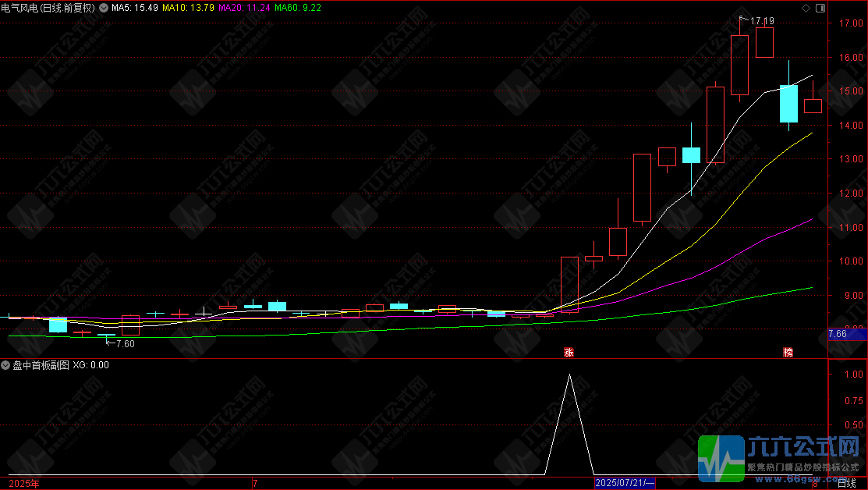This screenshot has height=490, width=868.
Task: Click the 10.00 price axis label
Action: point(851,261)
